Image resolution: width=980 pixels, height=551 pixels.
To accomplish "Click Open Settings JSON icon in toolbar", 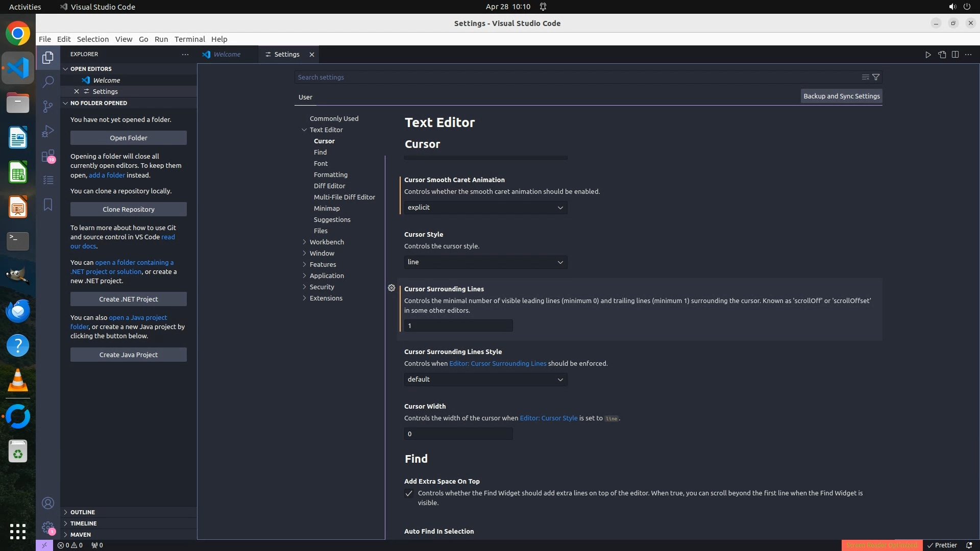I will coord(942,55).
